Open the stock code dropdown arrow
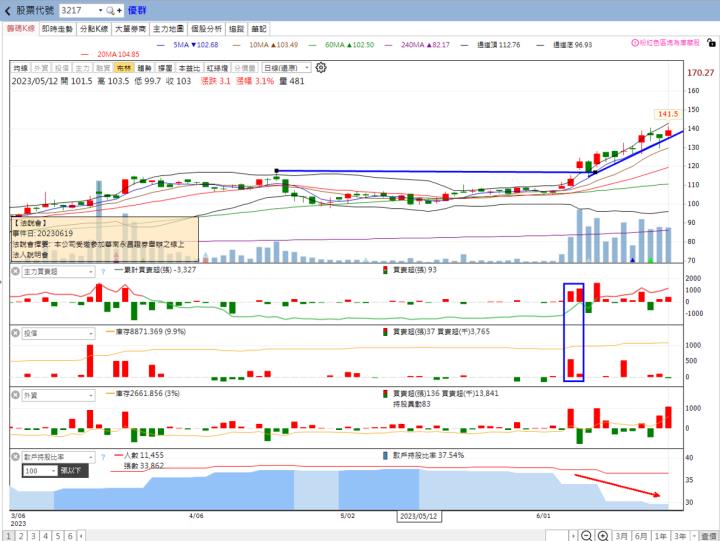Viewport: 720px width, 541px height. point(101,10)
